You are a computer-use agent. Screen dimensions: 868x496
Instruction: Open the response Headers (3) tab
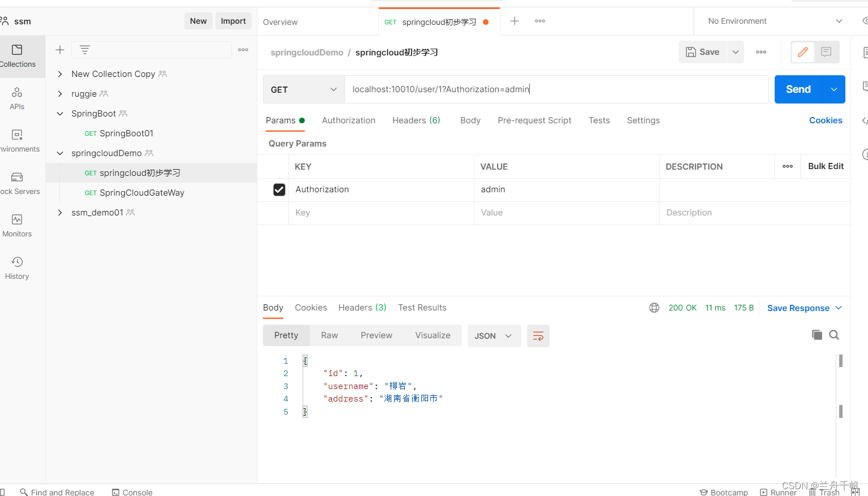click(362, 308)
